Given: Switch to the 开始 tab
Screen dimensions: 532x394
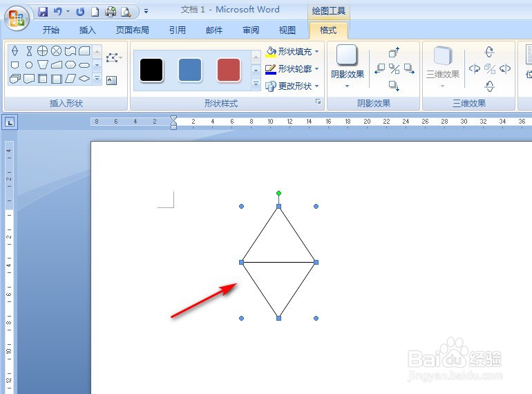Looking at the screenshot, I should point(51,30).
